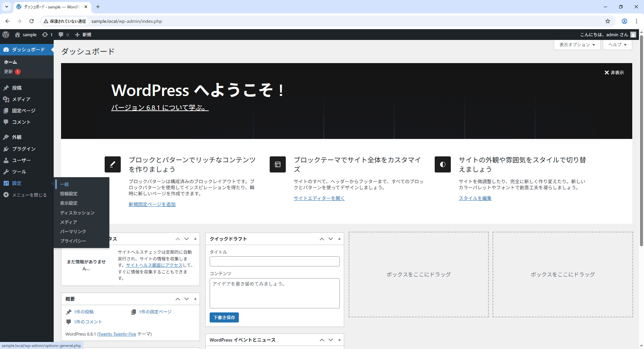The width and height of the screenshot is (644, 349).
Task: Focus the タイトル input field
Action: pyautogui.click(x=275, y=261)
